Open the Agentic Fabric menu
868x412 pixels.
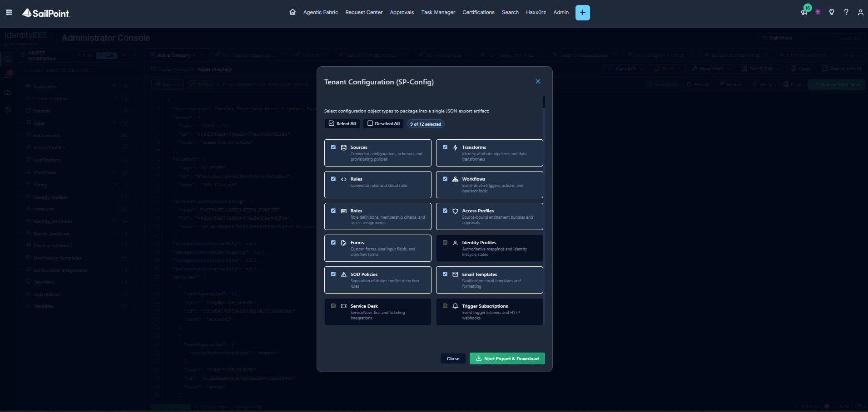321,12
